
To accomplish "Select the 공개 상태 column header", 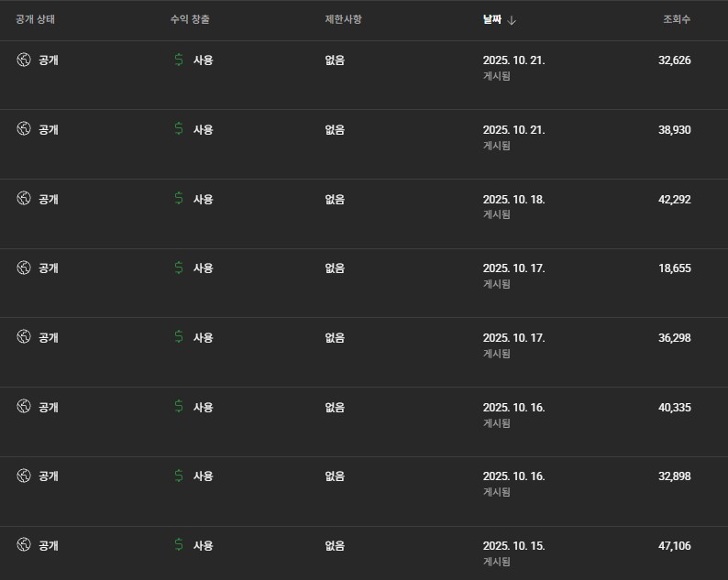I will click(37, 19).
